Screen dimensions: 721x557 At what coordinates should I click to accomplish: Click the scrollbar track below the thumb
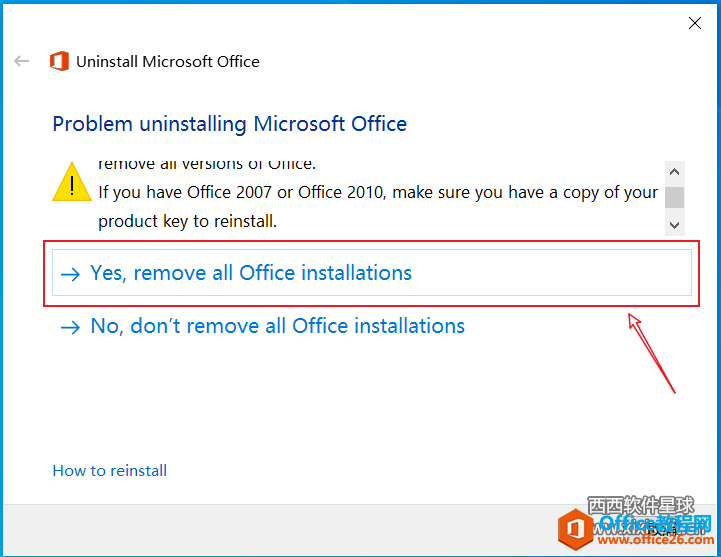(x=675, y=211)
